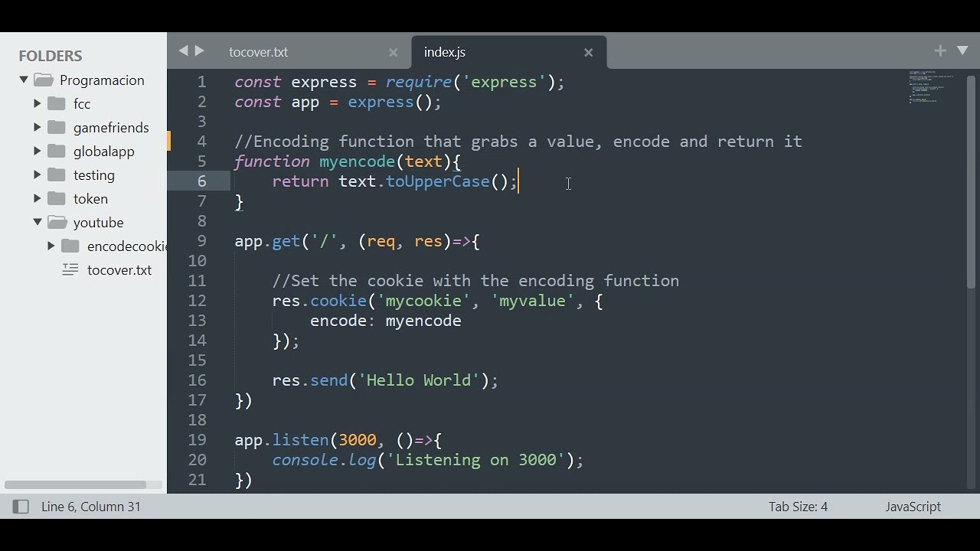Click line number 9 in the gutter
This screenshot has height=551, width=980.
click(x=201, y=241)
